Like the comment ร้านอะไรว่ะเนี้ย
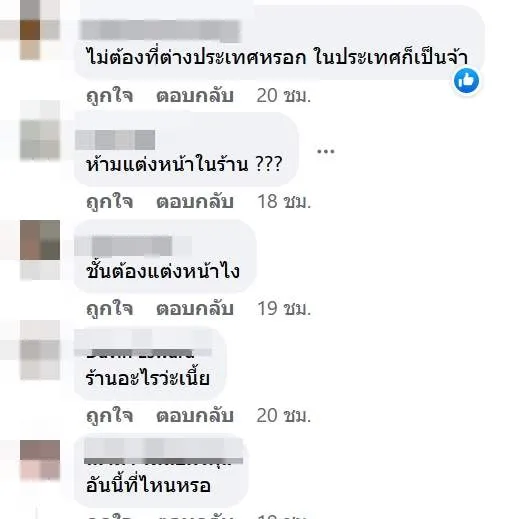 coord(110,416)
